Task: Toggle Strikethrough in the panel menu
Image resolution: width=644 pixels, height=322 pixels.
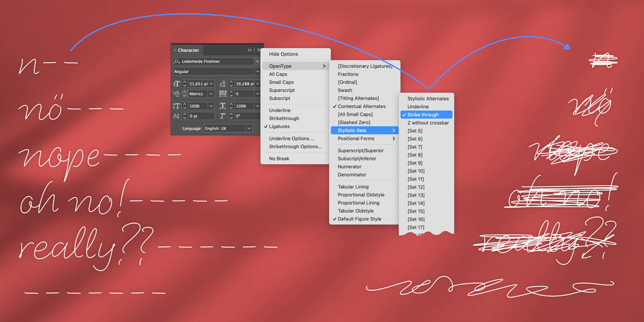Action: [284, 119]
